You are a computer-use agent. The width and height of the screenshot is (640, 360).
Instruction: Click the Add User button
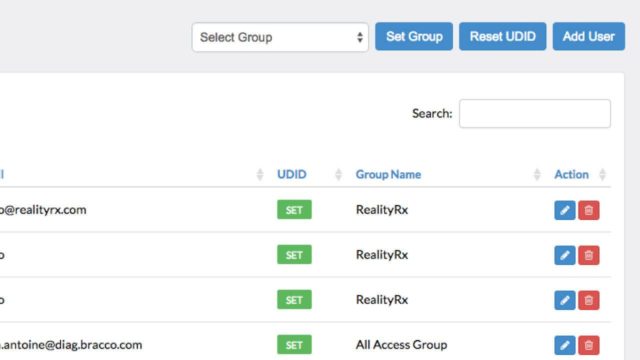(589, 36)
